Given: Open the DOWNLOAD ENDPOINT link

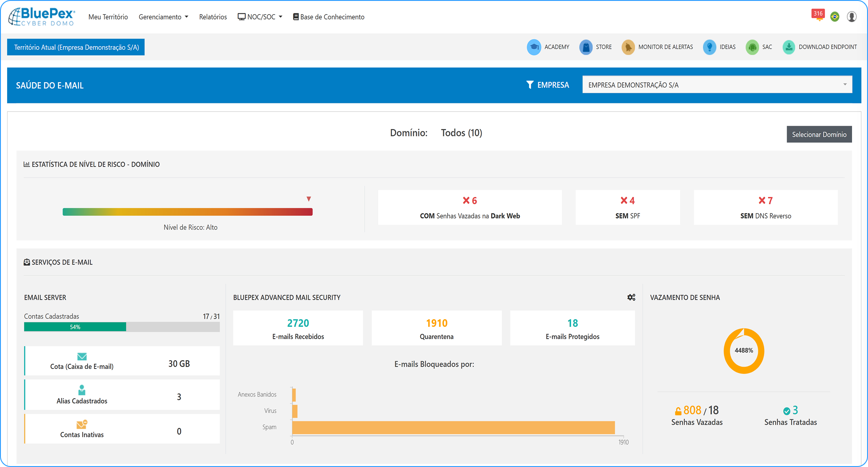Looking at the screenshot, I should (x=828, y=47).
